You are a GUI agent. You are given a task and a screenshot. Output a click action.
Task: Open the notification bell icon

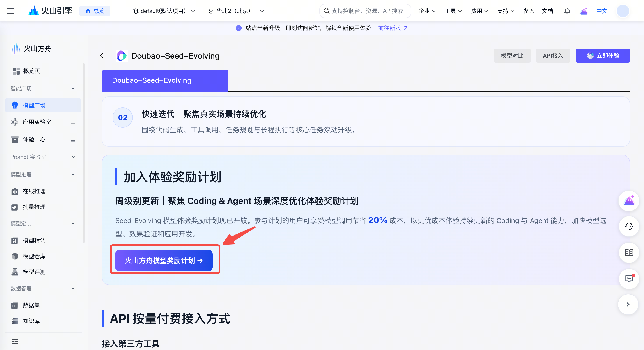[x=567, y=11]
